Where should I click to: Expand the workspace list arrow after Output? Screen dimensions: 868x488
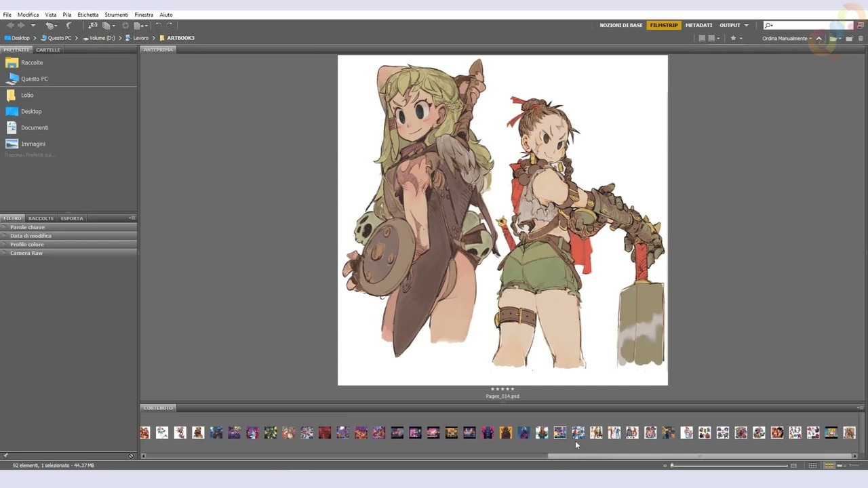747,25
